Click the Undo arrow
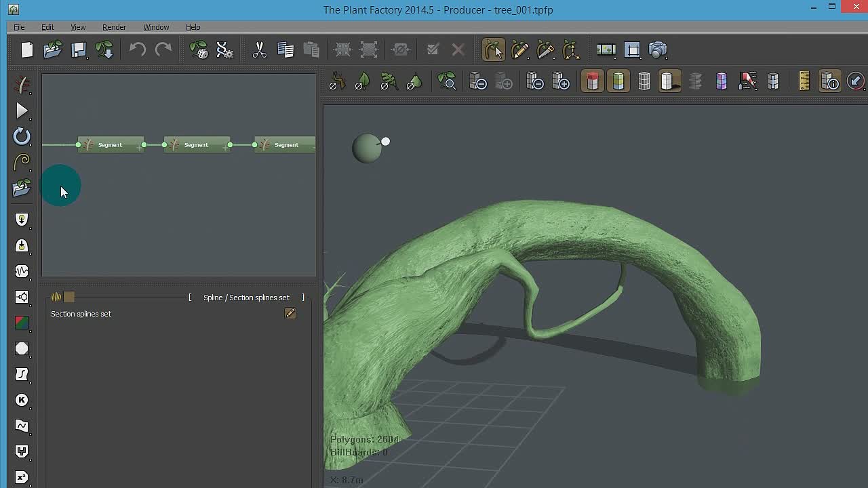Screen dimensions: 868x488 [x=138, y=49]
